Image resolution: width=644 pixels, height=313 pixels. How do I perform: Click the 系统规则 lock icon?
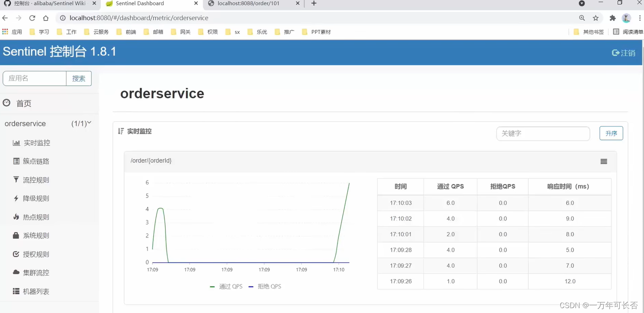(16, 235)
